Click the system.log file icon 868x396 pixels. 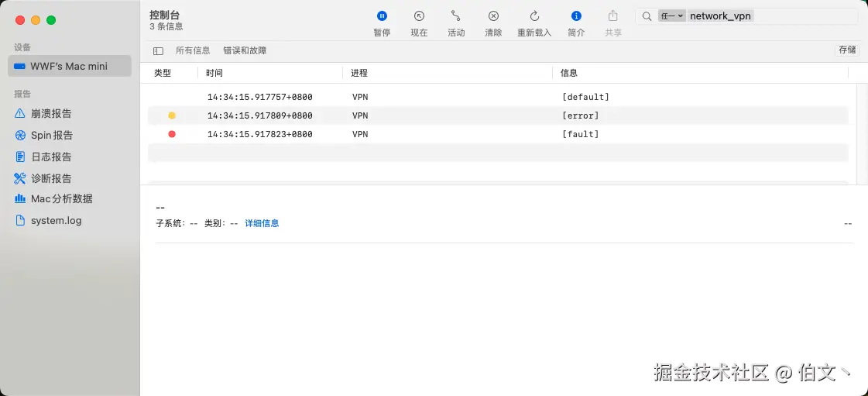click(x=20, y=220)
